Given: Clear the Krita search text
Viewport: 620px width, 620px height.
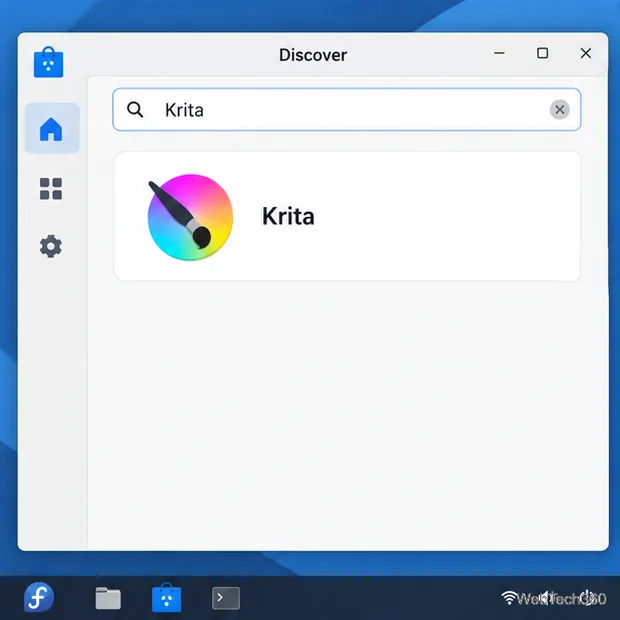Looking at the screenshot, I should (559, 110).
